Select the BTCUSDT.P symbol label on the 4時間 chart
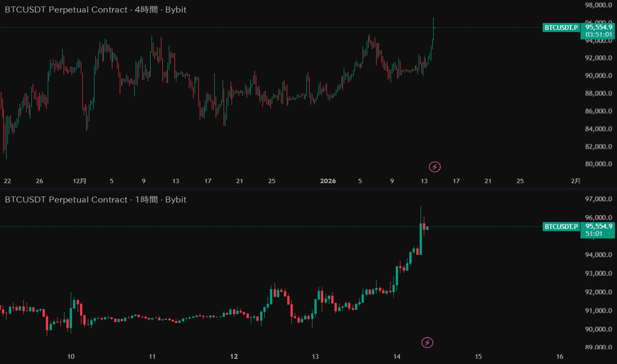The height and width of the screenshot is (364, 617). 561,28
